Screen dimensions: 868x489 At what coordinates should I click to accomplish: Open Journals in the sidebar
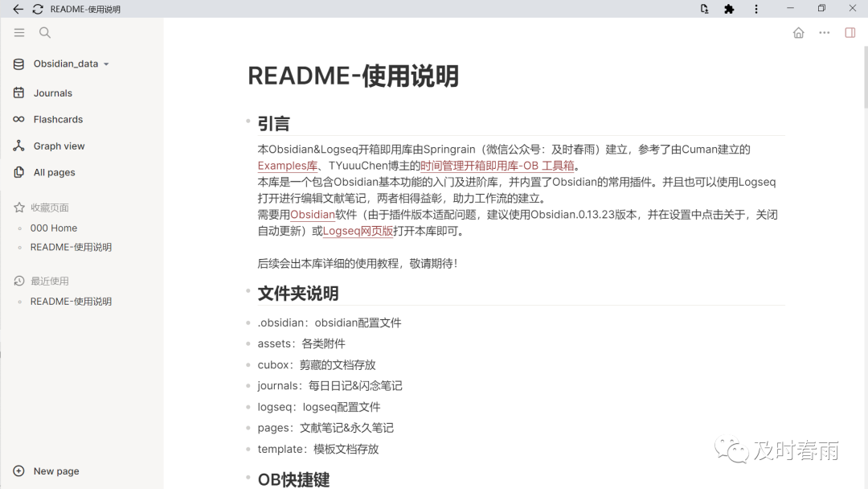point(52,93)
